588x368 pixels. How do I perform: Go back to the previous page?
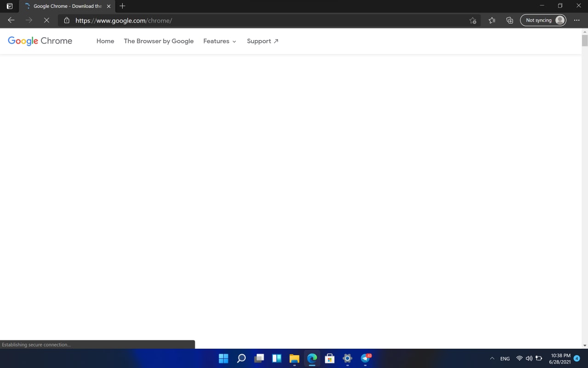[x=11, y=20]
